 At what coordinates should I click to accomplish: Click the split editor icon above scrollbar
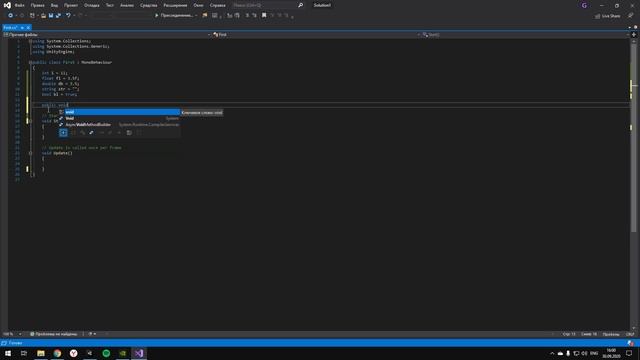(x=634, y=35)
